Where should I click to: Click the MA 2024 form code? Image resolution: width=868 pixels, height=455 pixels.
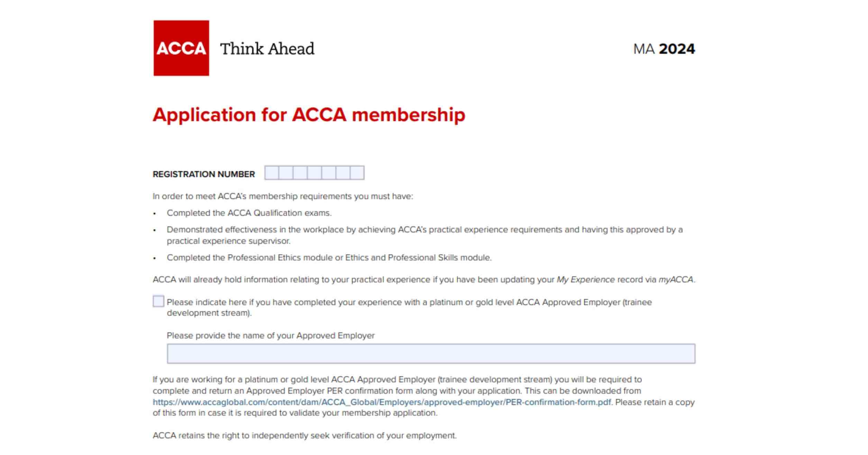pyautogui.click(x=664, y=49)
